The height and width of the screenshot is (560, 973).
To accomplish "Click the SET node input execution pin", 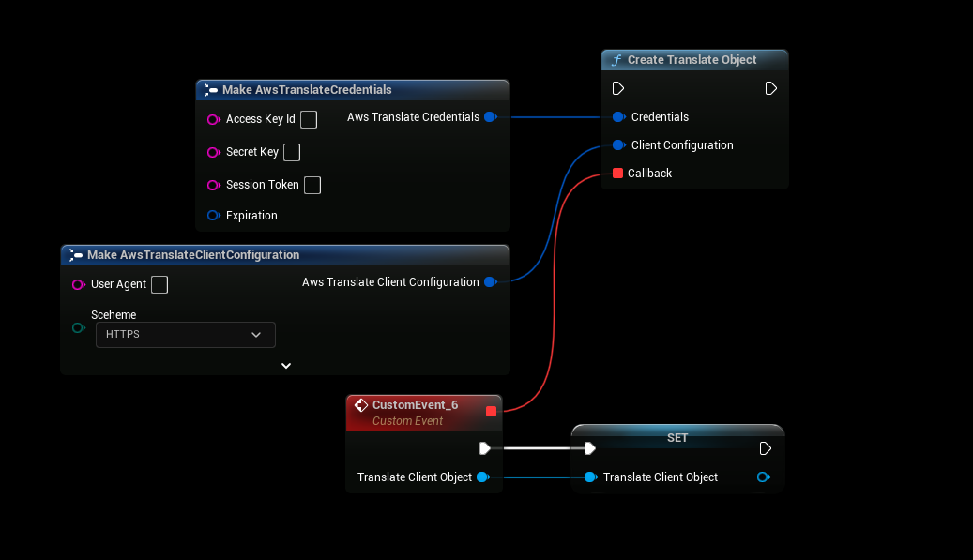I will 588,448.
